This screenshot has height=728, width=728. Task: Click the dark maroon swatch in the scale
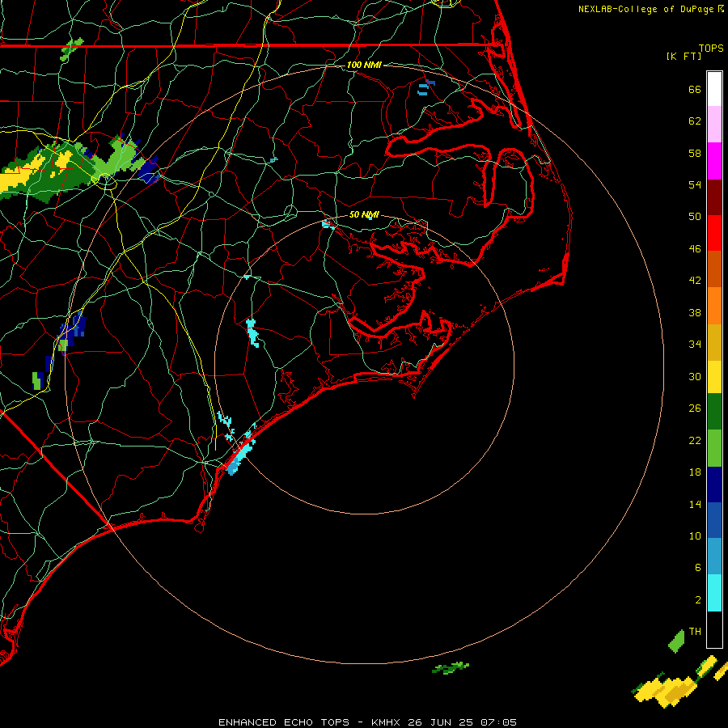pyautogui.click(x=714, y=197)
